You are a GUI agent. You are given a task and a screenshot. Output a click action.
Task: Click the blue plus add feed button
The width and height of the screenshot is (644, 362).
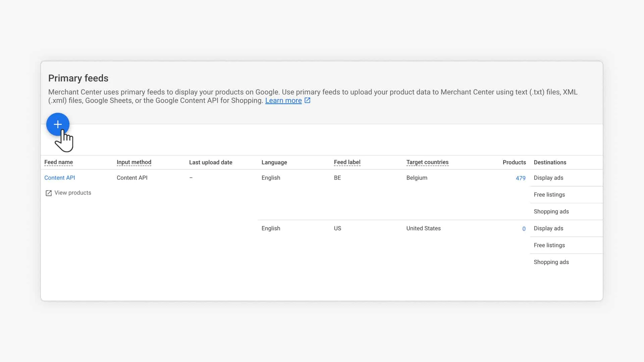[58, 124]
